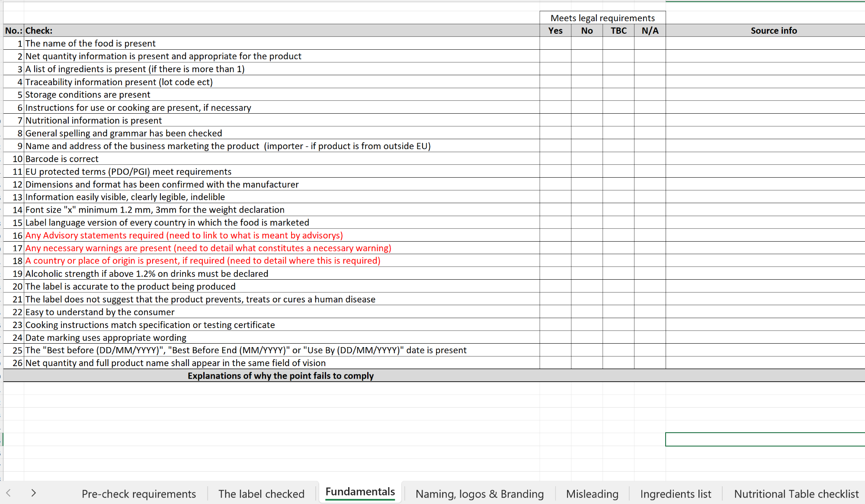Image resolution: width=865 pixels, height=504 pixels.
Task: Select the Source info header cell
Action: [x=773, y=31]
